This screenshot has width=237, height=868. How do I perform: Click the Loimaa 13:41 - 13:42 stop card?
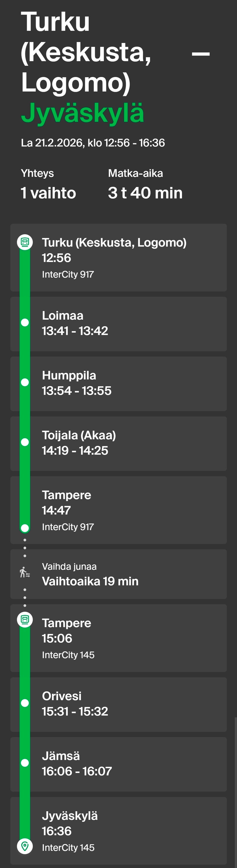click(118, 324)
